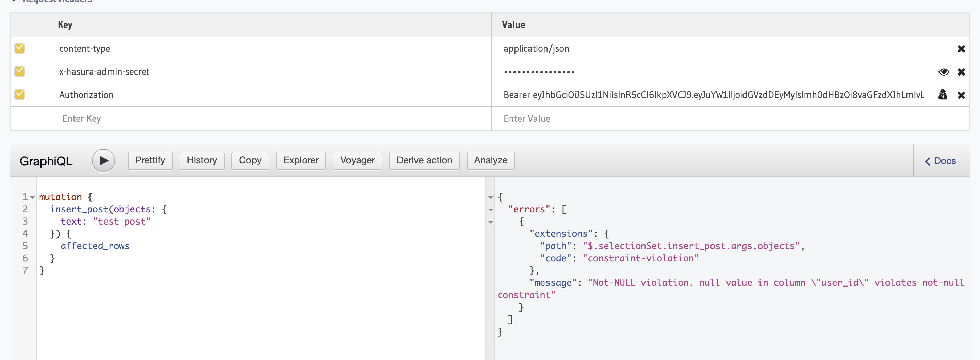Uncheck the content-type header checkbox
Image resolution: width=980 pixels, height=360 pixels.
[x=20, y=48]
